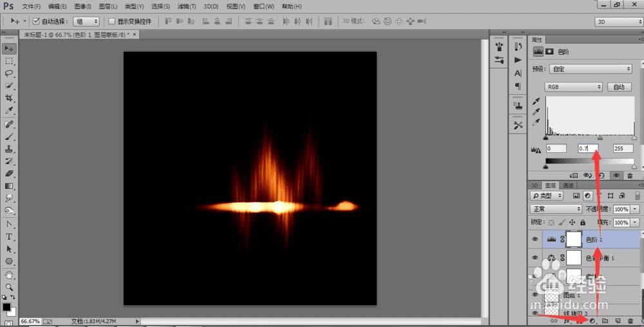Pick the white point eyedropper in Levels
This screenshot has width=644, height=327.
[x=536, y=122]
